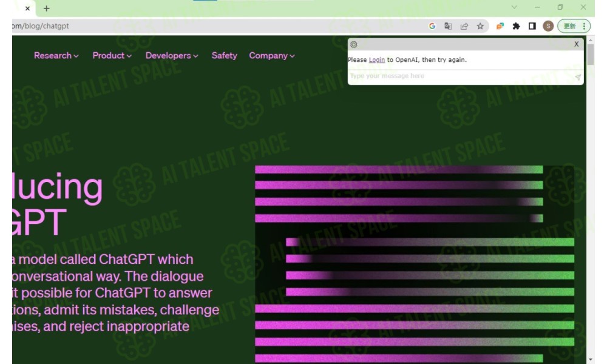The width and height of the screenshot is (607, 364).
Task: Send message with paper plane icon
Action: (x=578, y=77)
